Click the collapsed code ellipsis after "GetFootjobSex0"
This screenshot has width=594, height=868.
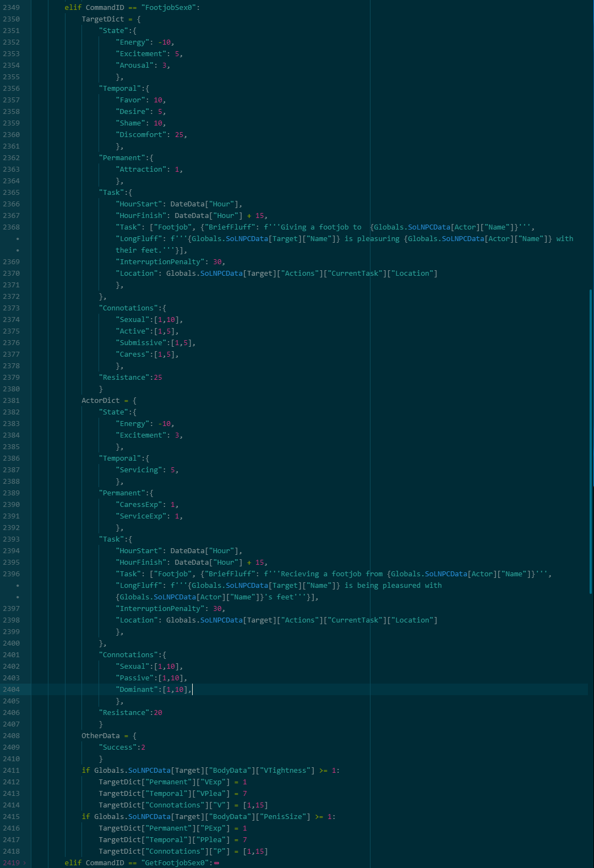[217, 862]
